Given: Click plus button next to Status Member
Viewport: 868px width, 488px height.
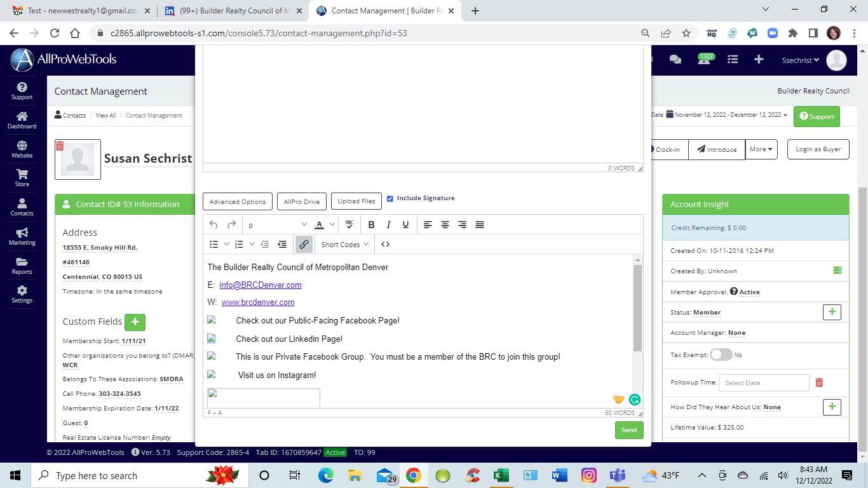Looking at the screenshot, I should (832, 312).
